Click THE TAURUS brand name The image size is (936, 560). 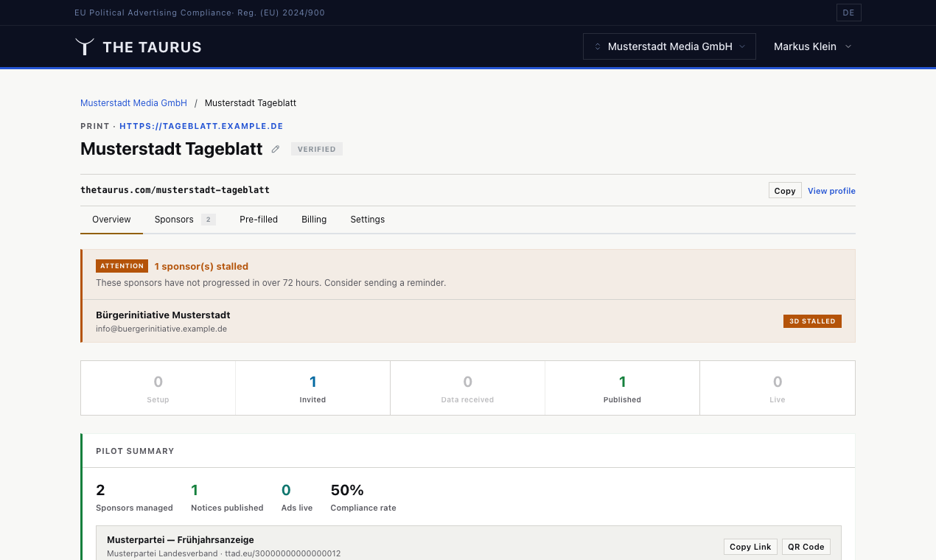pos(153,47)
